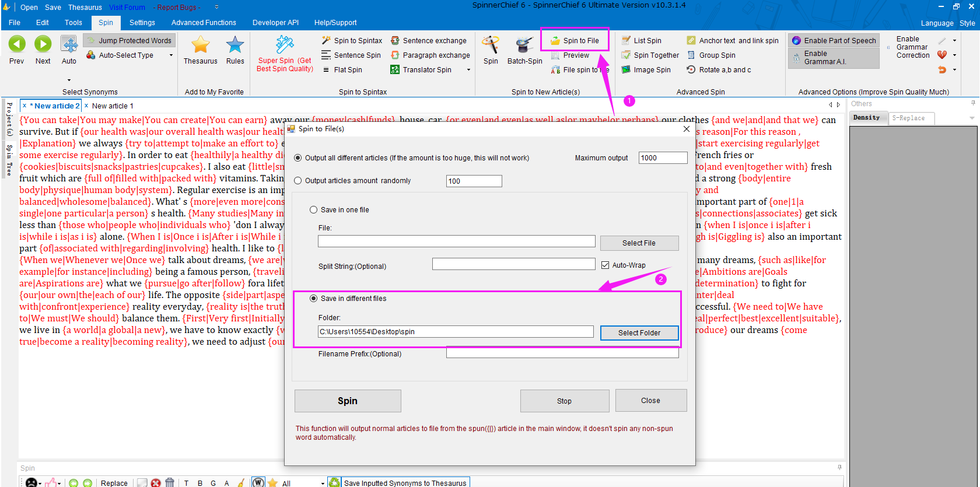Click the Batch-Spin icon
This screenshot has width=980, height=487.
[x=524, y=45]
